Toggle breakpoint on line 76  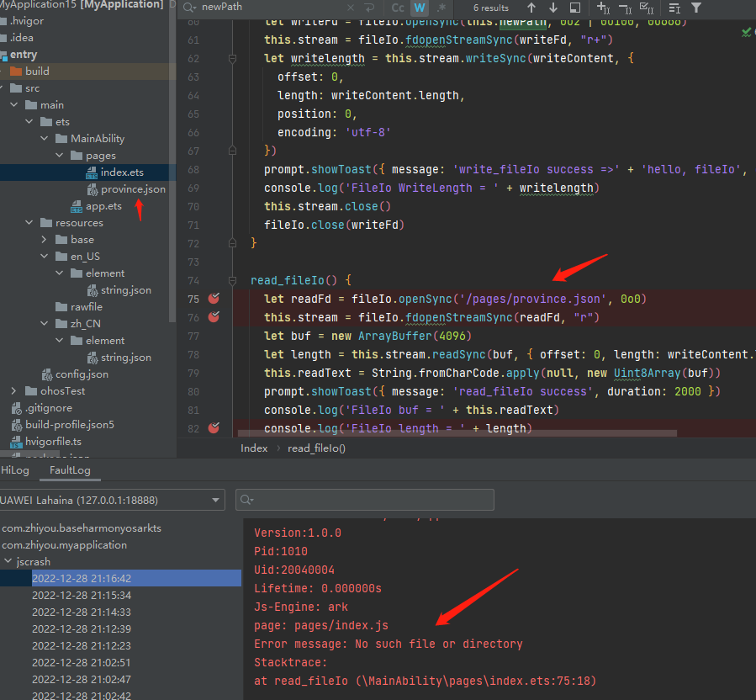point(214,317)
